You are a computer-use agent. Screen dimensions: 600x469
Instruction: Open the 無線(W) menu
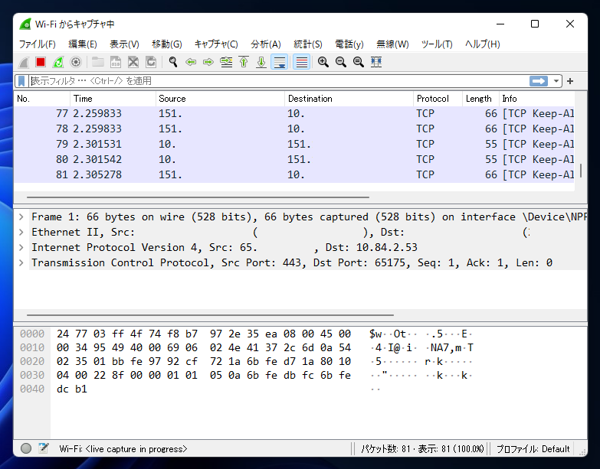pyautogui.click(x=393, y=44)
